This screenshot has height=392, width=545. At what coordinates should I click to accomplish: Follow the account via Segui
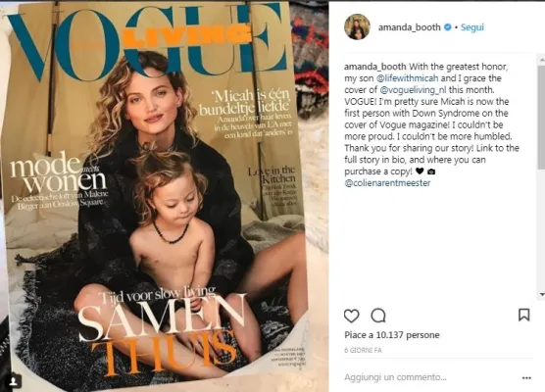point(472,27)
